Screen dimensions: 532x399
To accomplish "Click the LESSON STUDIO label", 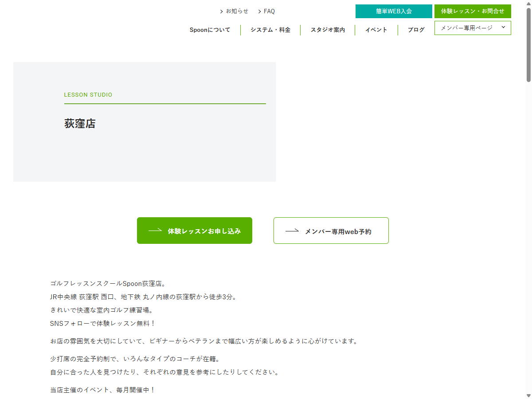I will (x=88, y=95).
